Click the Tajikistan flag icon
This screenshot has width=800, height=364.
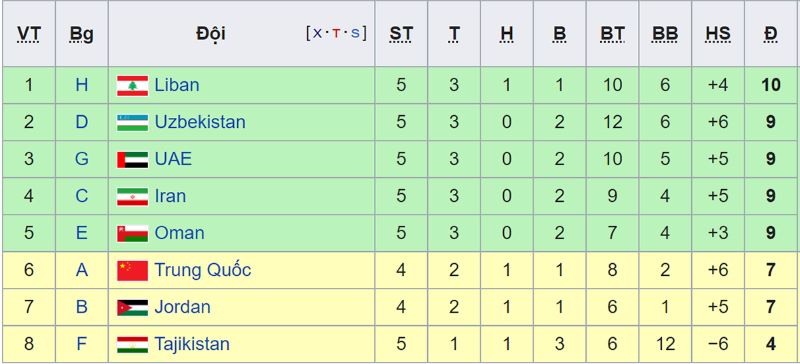pos(132,345)
